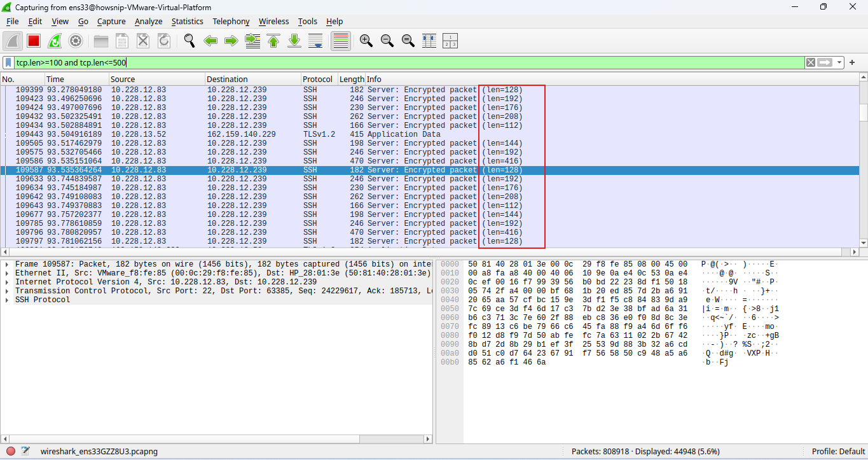This screenshot has height=460, width=868.
Task: Click the expert information status bar indicator
Action: click(11, 451)
